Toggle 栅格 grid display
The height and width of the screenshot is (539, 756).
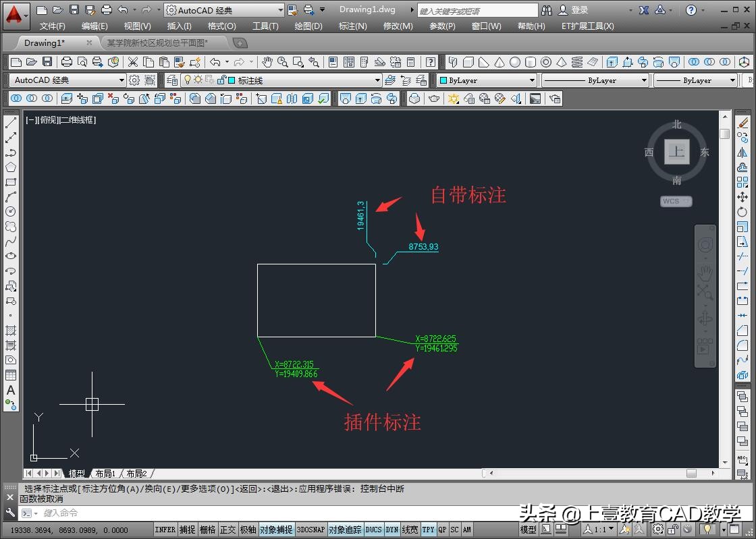[x=207, y=530]
